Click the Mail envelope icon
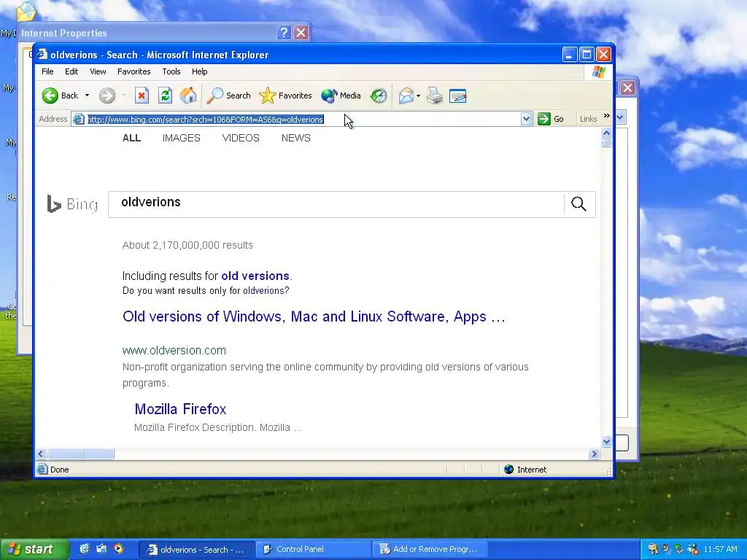 click(406, 96)
